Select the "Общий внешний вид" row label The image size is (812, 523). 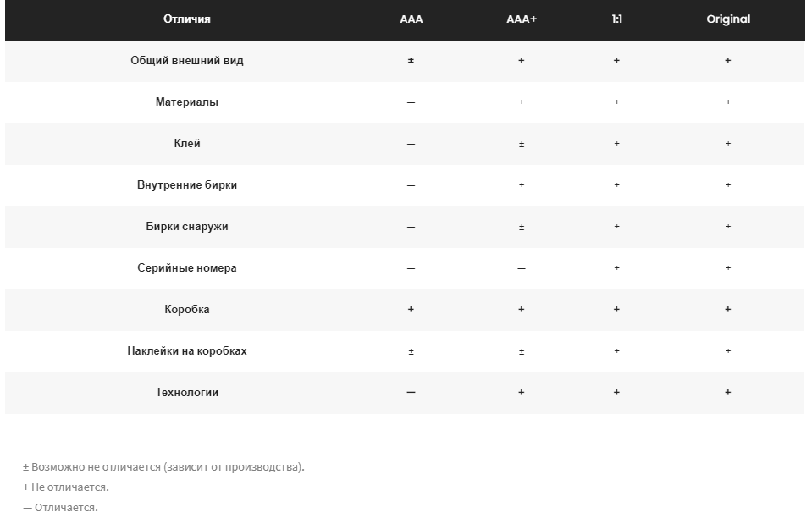click(187, 61)
